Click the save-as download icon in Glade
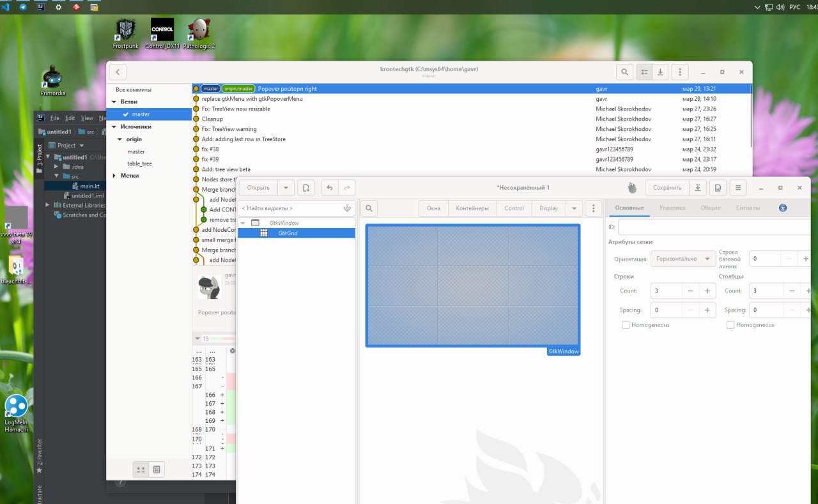The image size is (818, 504). [698, 188]
